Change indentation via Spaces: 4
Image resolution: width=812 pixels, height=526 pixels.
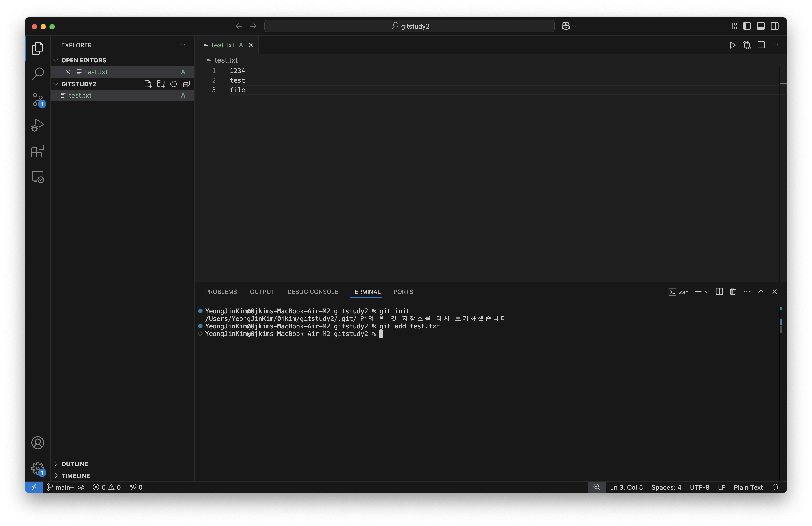coord(666,487)
